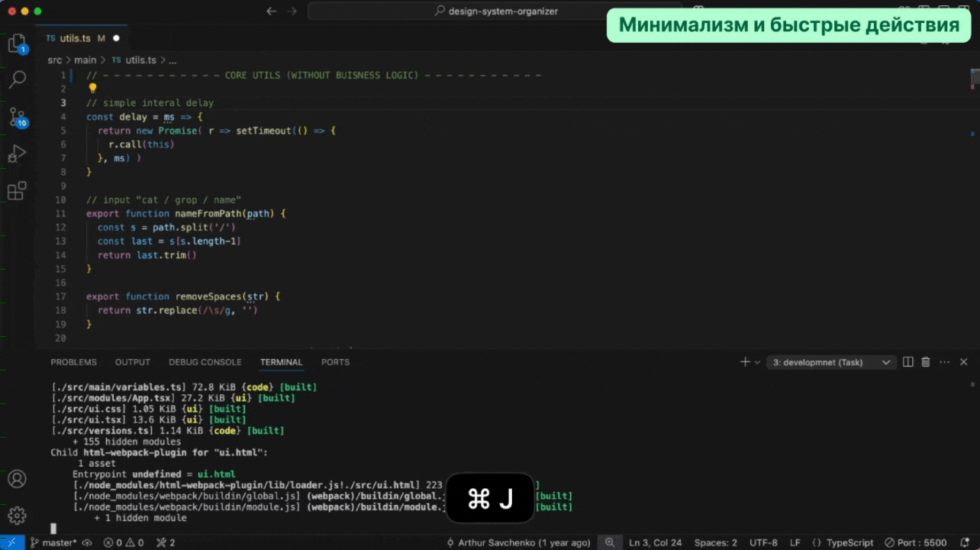Viewport: 980px width, 550px height.
Task: Open the errors and warnings counter
Action: click(124, 542)
